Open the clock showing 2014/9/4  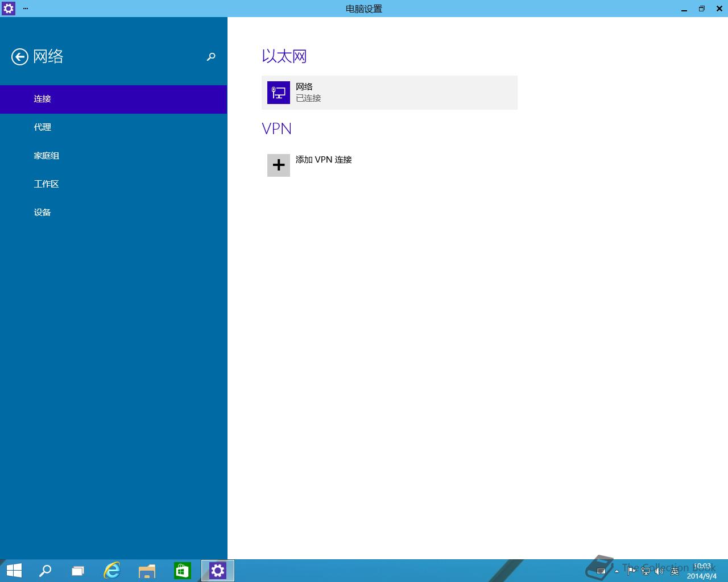tap(702, 571)
